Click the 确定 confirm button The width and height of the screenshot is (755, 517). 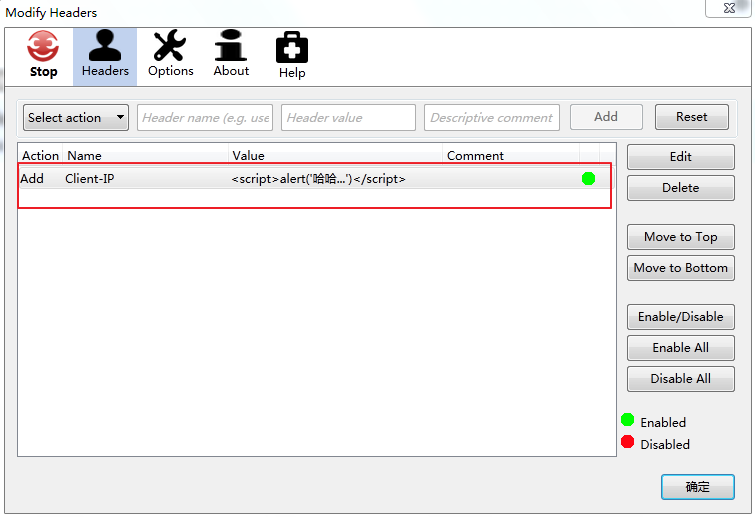point(697,487)
